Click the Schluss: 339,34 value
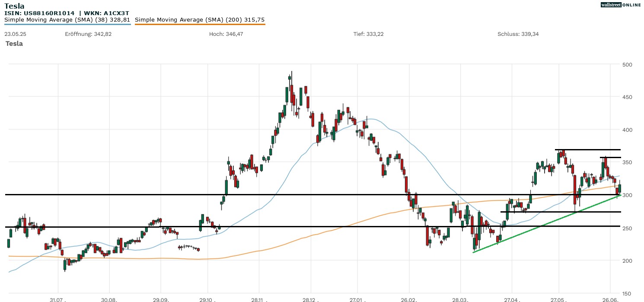644x302 pixels. [518, 34]
